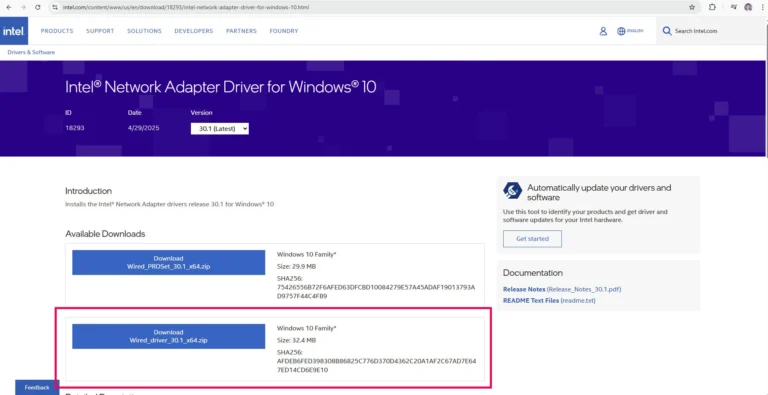
Task: Click the introduction text about release 30.1
Action: (x=169, y=204)
